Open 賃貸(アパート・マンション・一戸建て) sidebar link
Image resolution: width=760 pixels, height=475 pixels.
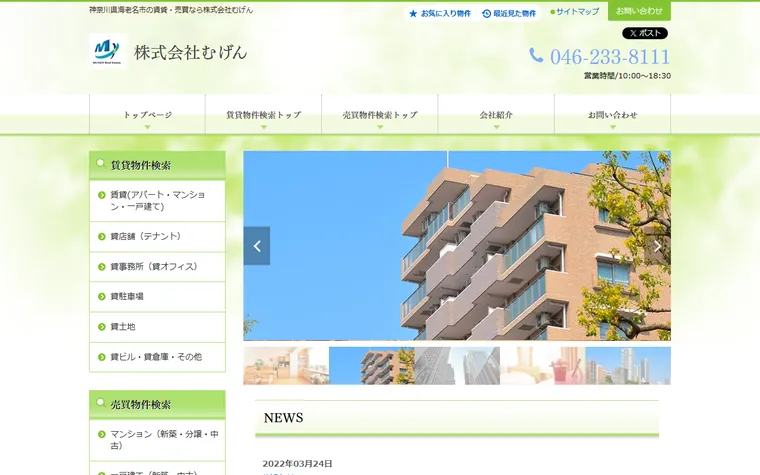158,201
